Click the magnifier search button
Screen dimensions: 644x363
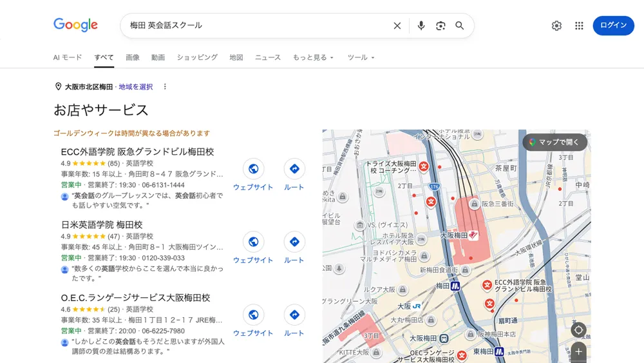click(x=460, y=26)
